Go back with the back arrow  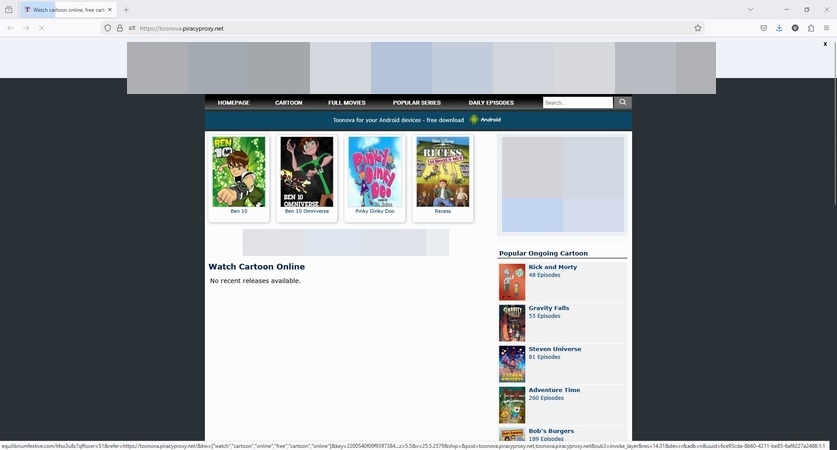coord(11,28)
